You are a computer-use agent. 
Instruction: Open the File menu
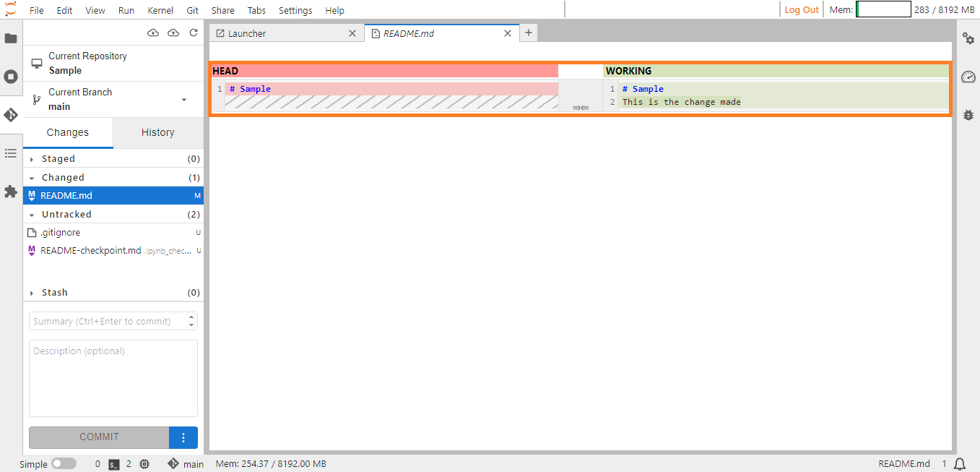tap(37, 10)
